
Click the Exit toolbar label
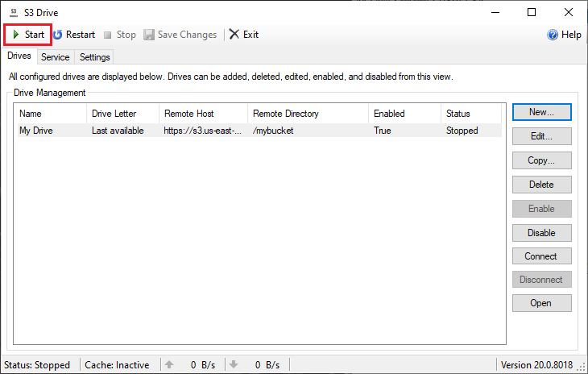tap(251, 35)
